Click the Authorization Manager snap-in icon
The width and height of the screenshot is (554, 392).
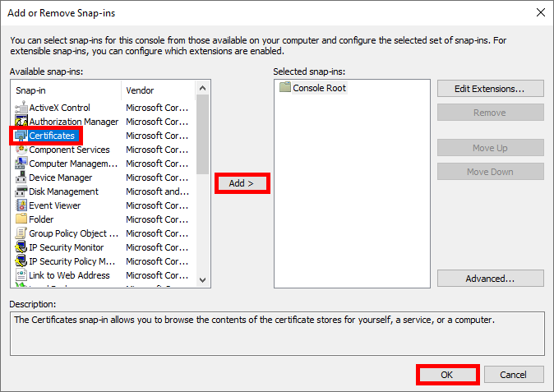click(21, 122)
